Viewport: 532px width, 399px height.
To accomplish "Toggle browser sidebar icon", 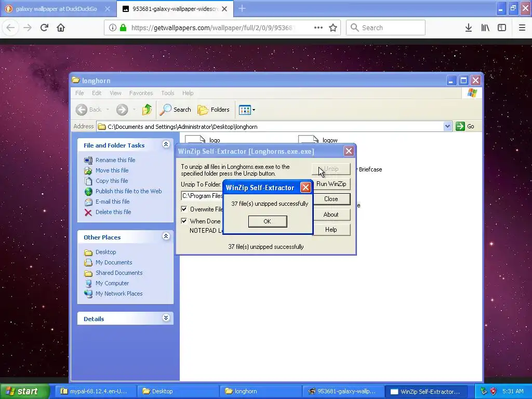I will tap(502, 28).
